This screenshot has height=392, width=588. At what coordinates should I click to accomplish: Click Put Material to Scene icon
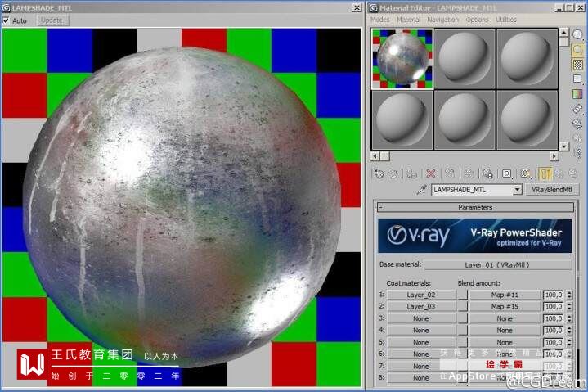click(393, 173)
